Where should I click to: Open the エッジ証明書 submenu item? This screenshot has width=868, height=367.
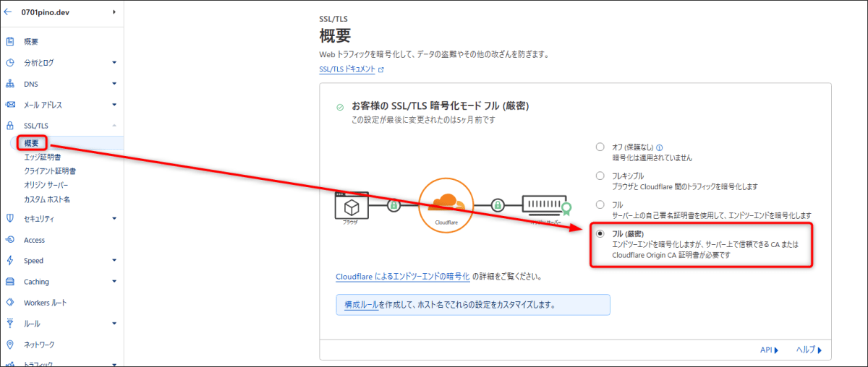42,157
